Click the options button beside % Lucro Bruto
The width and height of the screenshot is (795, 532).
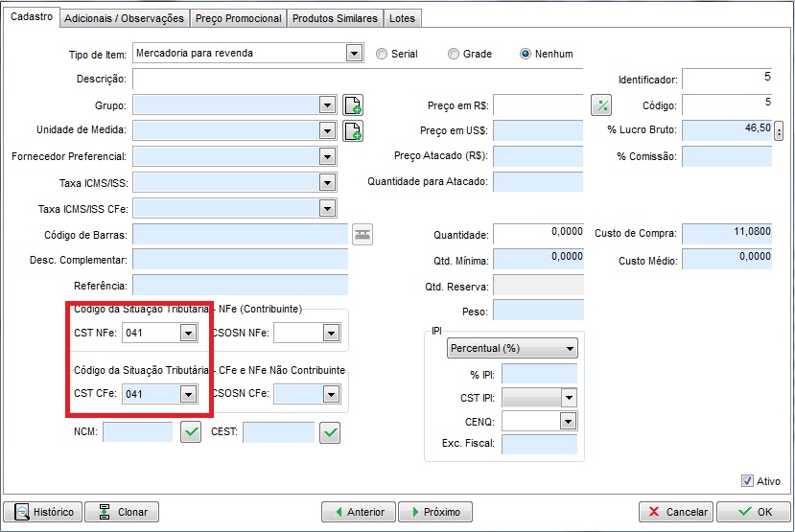pyautogui.click(x=779, y=131)
